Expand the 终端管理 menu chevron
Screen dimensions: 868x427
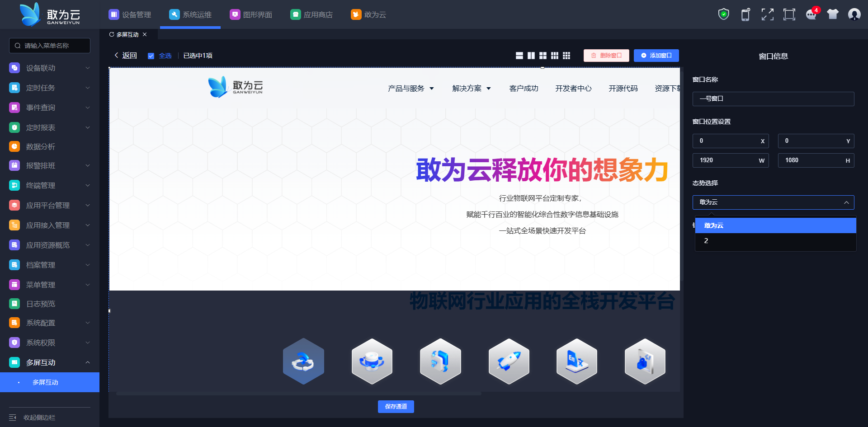coord(88,185)
